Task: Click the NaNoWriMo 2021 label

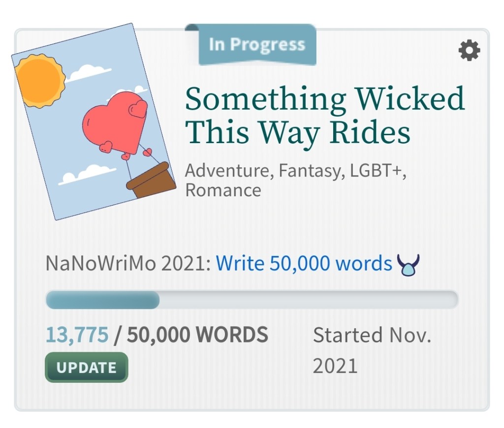Action: coord(128,264)
